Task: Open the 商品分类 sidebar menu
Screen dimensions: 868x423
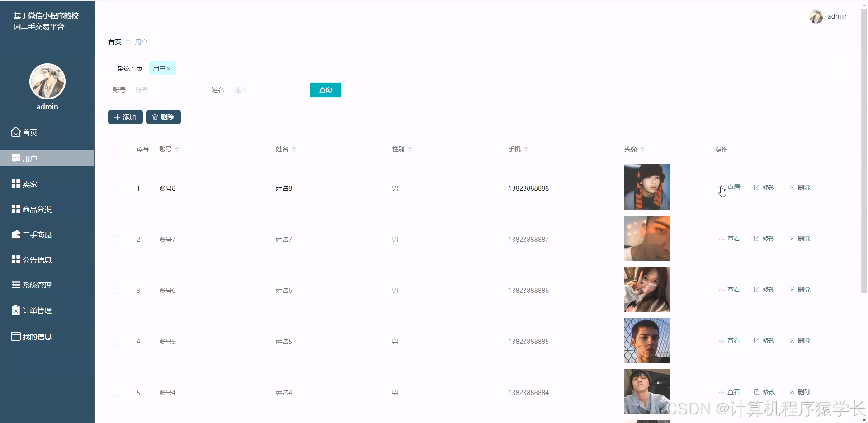Action: point(47,209)
